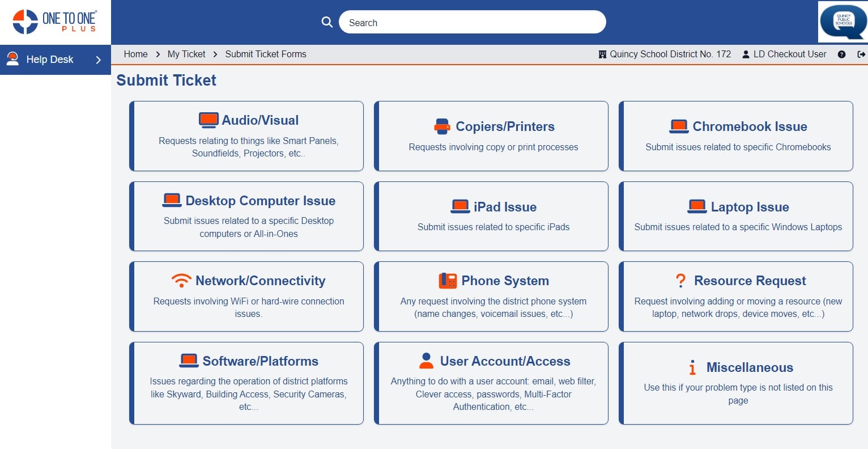Click the search magnifying glass icon
Image resolution: width=868 pixels, height=449 pixels.
click(327, 22)
